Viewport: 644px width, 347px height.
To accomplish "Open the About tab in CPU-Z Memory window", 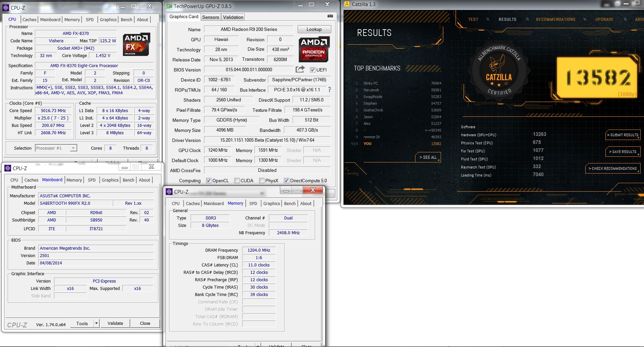I will (x=306, y=203).
